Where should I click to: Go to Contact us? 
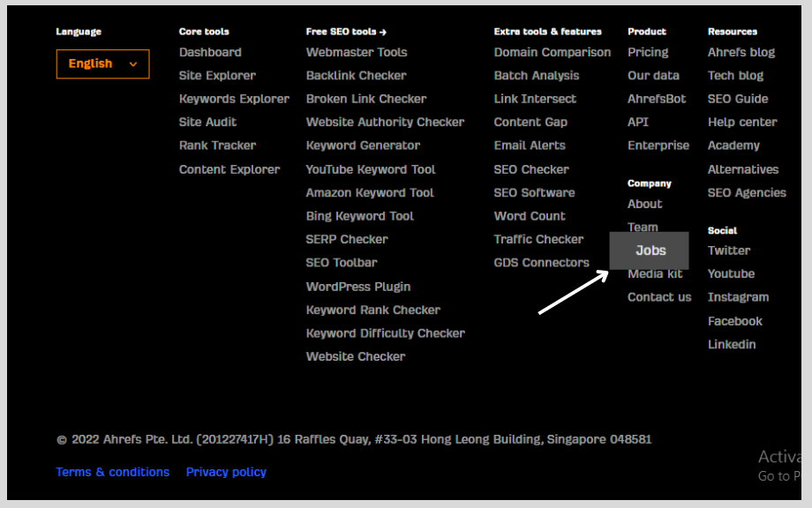pos(659,297)
